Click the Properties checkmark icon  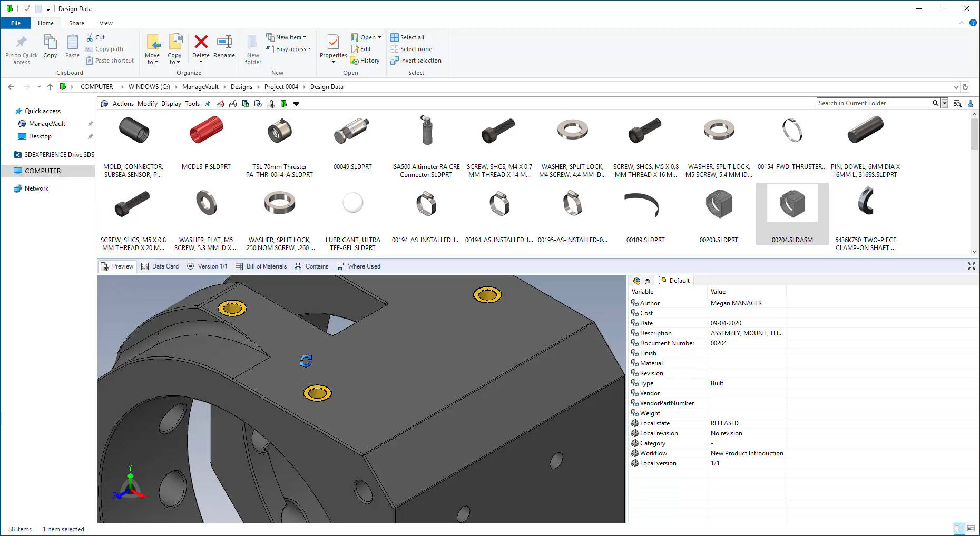click(x=333, y=42)
